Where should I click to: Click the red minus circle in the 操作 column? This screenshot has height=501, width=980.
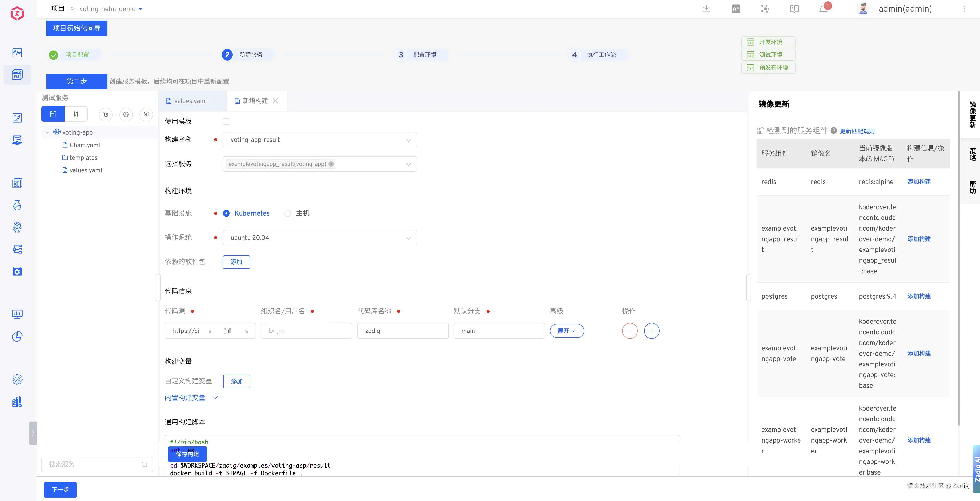click(x=630, y=331)
